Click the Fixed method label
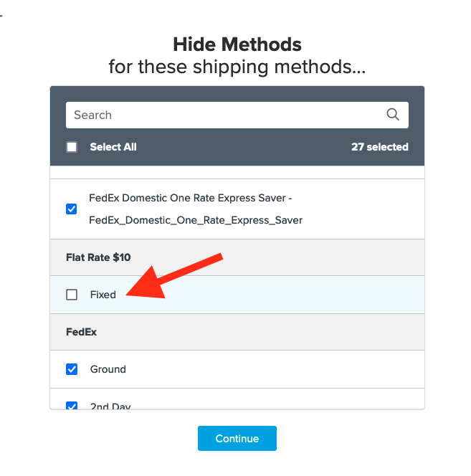 click(x=103, y=295)
